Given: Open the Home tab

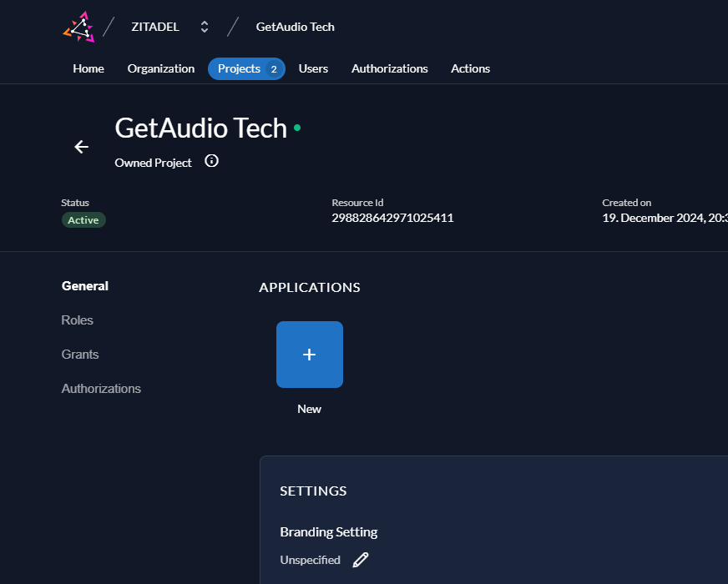Looking at the screenshot, I should (x=88, y=68).
